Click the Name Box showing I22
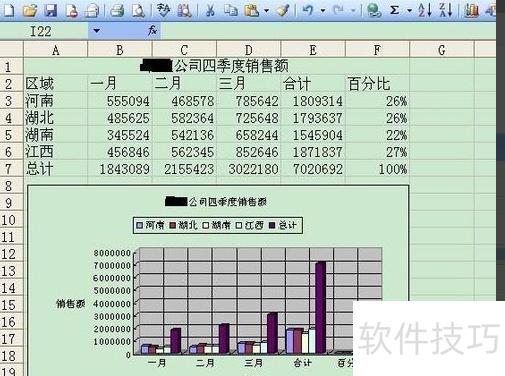The width and height of the screenshot is (505, 376). 44,31
